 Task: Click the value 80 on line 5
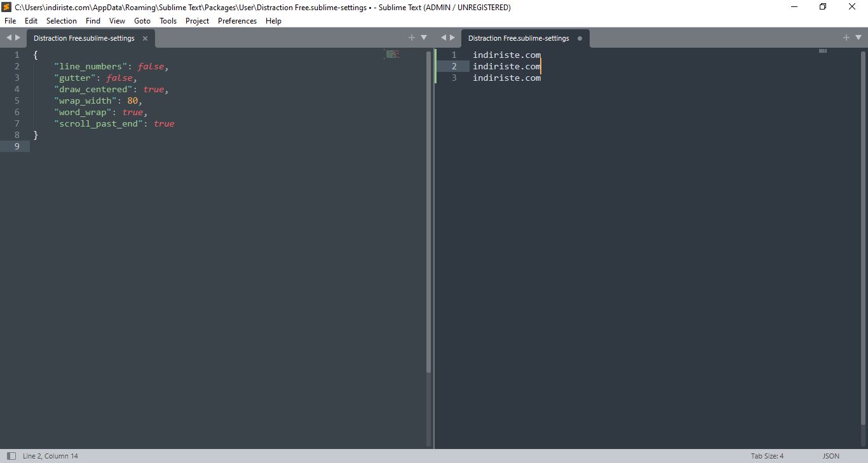(133, 101)
